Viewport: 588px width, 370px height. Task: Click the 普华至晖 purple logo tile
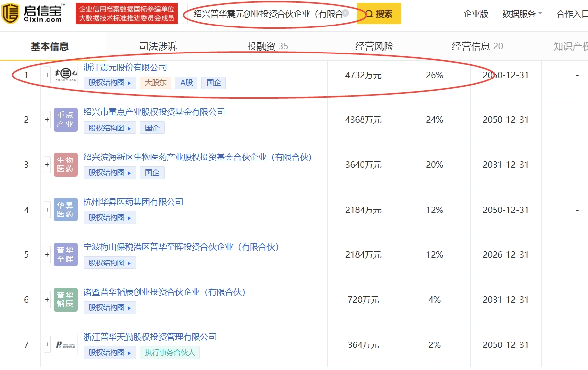[x=66, y=254]
